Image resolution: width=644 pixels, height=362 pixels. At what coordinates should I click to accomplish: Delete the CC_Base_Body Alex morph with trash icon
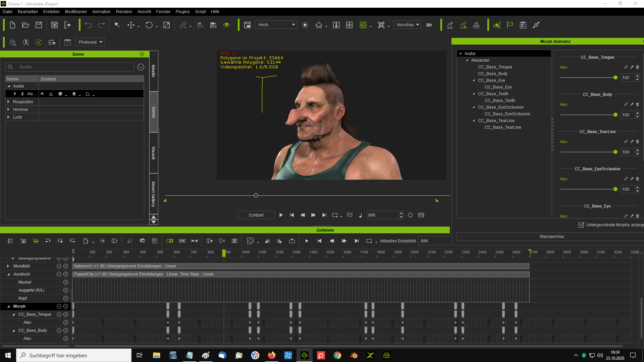(x=638, y=104)
